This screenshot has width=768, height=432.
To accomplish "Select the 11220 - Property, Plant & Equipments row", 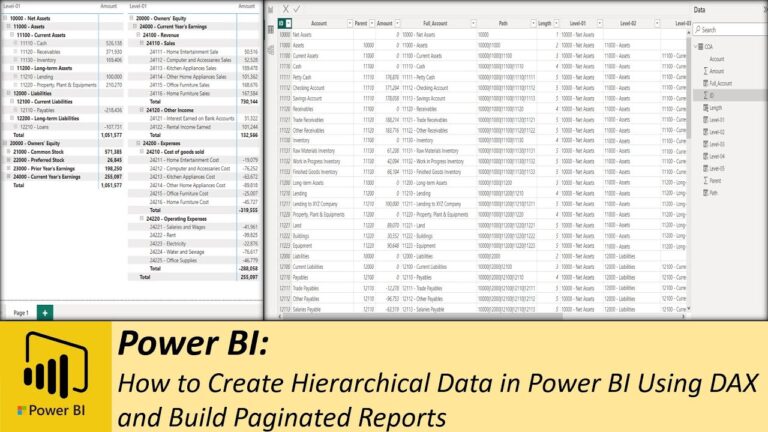I will 62,85.
